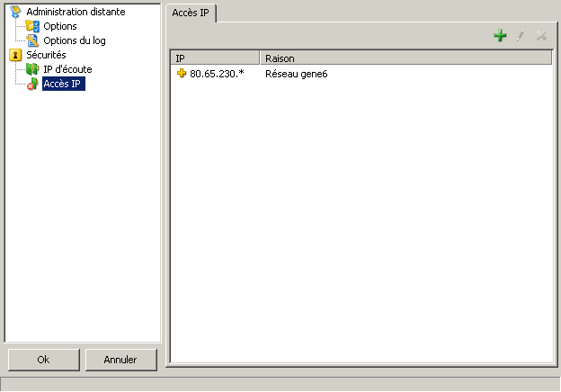Sort list by Raison column header

[406, 58]
